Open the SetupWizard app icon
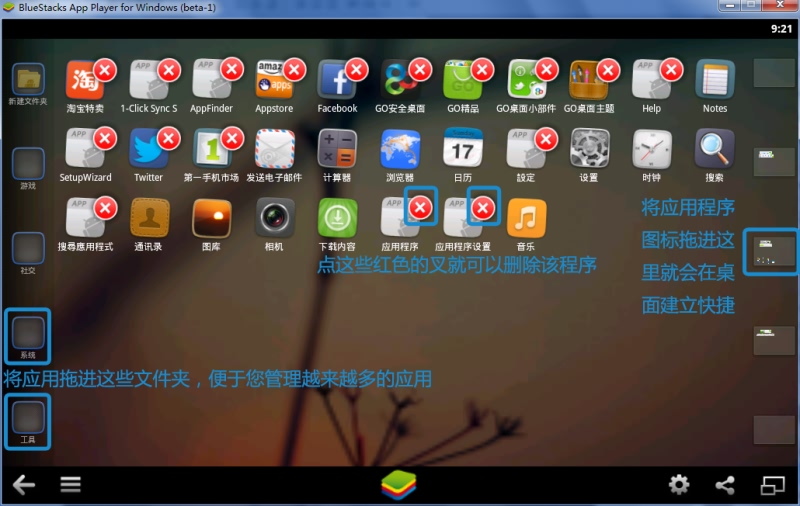 coord(84,149)
